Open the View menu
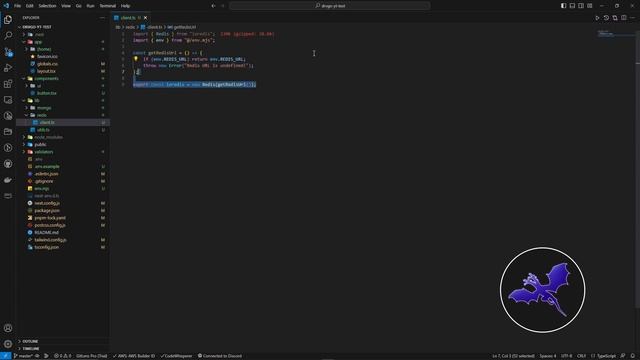This screenshot has height=360, width=640. point(66,6)
